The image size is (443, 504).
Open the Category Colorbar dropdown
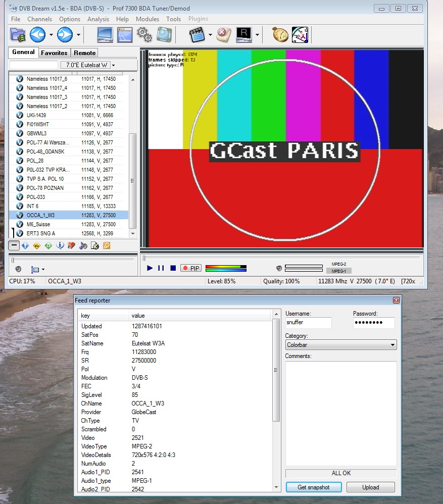341,345
